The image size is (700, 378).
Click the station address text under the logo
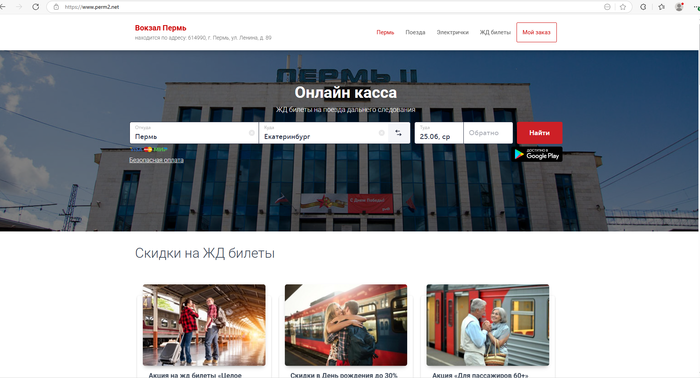[x=203, y=38]
